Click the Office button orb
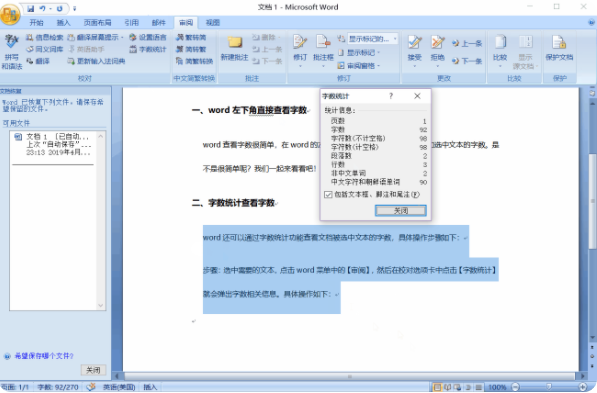Image resolution: width=597 pixels, height=393 pixels. point(10,14)
